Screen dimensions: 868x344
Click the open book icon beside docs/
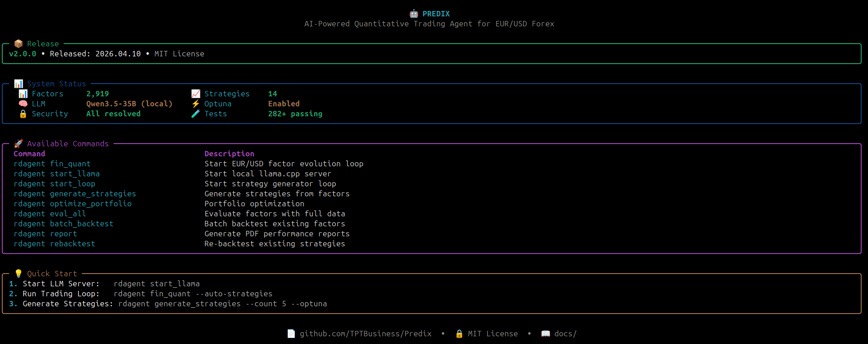click(545, 334)
